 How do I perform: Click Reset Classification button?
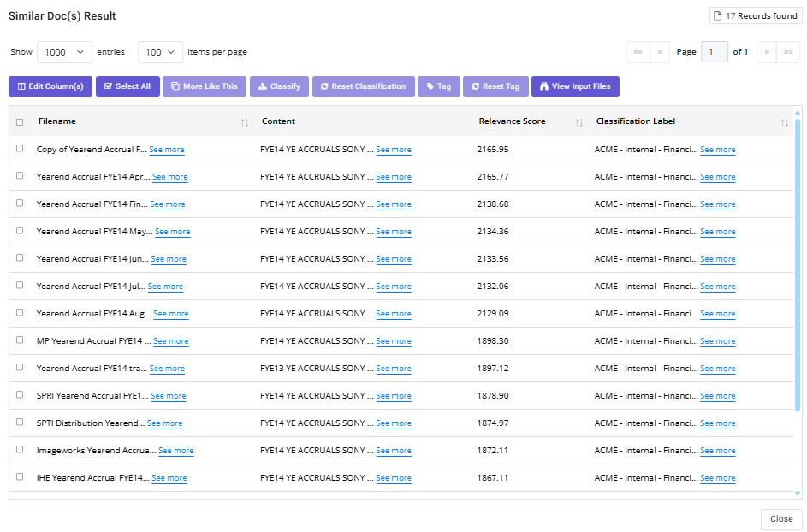pyautogui.click(x=364, y=86)
